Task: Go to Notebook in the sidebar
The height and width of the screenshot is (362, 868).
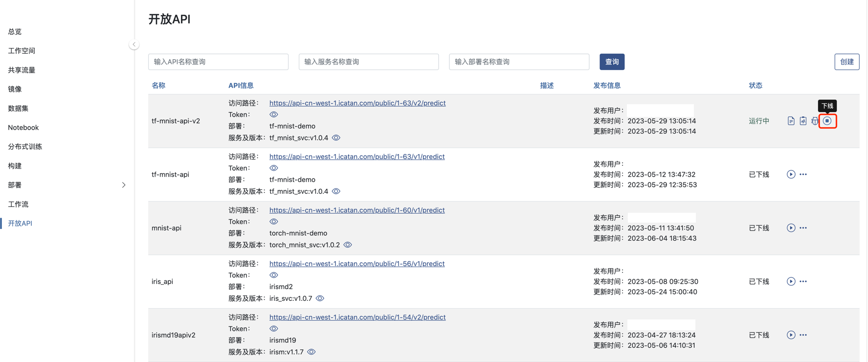Action: pos(23,128)
